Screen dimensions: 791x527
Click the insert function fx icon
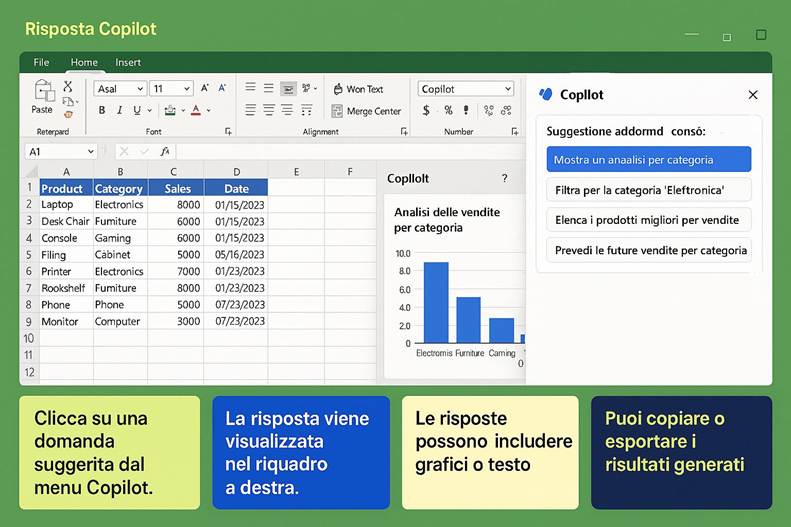coord(165,151)
